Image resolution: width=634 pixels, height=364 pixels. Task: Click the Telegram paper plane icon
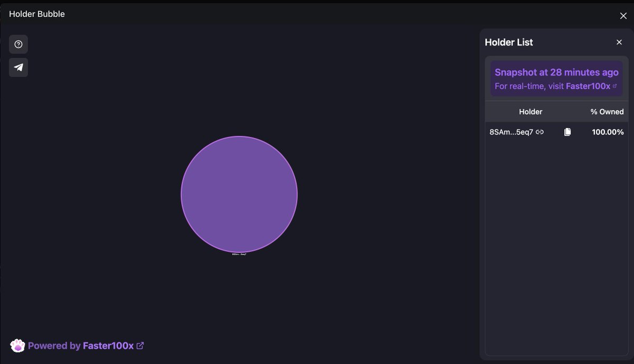tap(18, 68)
